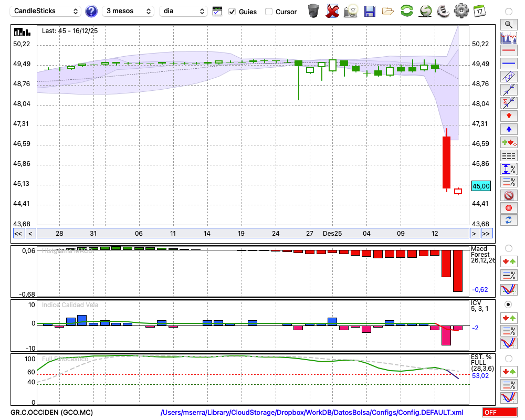
Task: Expand the 3 mesos period dropdown
Action: [x=128, y=11]
